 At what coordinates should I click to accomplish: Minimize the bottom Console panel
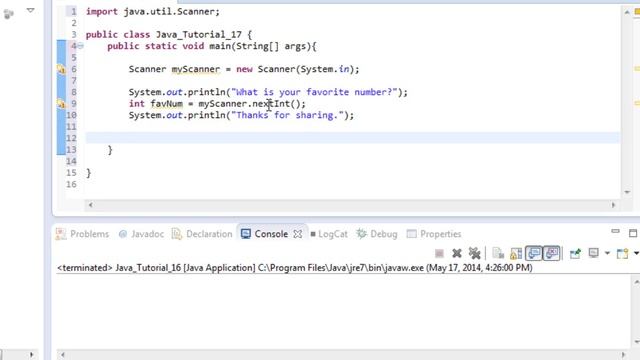click(x=616, y=232)
